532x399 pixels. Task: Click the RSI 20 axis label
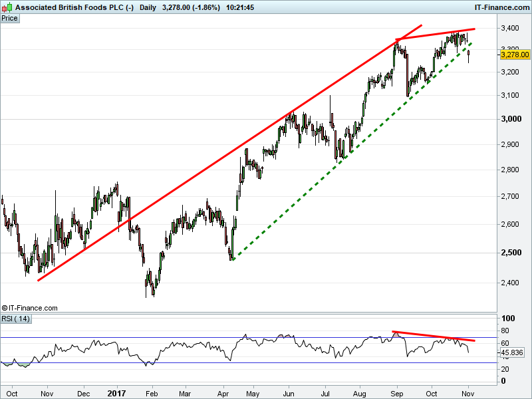pyautogui.click(x=505, y=369)
